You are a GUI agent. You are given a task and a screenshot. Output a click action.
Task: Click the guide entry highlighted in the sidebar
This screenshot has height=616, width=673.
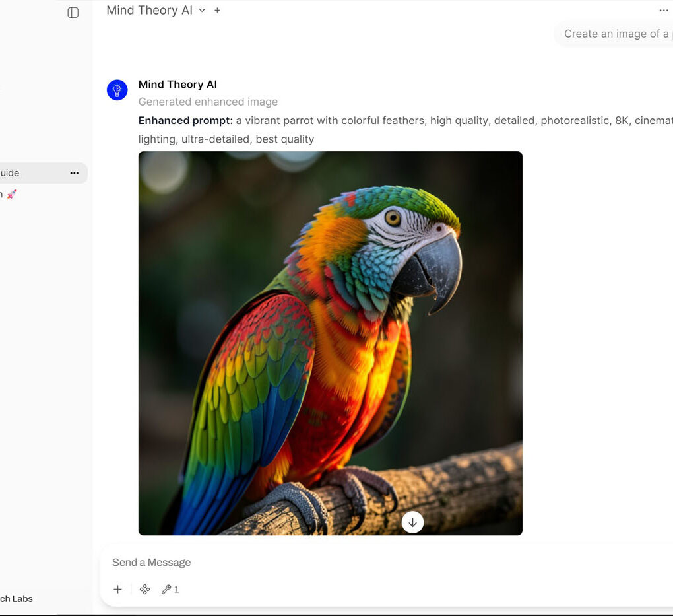tap(33, 172)
